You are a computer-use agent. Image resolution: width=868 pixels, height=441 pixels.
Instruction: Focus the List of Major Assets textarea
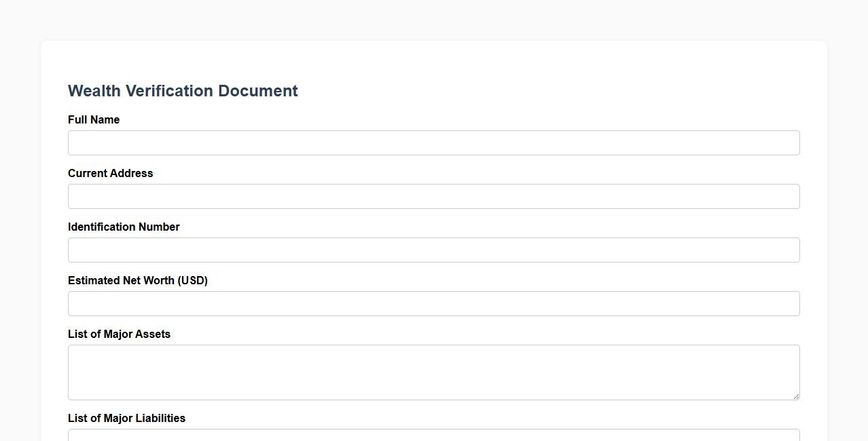(x=433, y=372)
